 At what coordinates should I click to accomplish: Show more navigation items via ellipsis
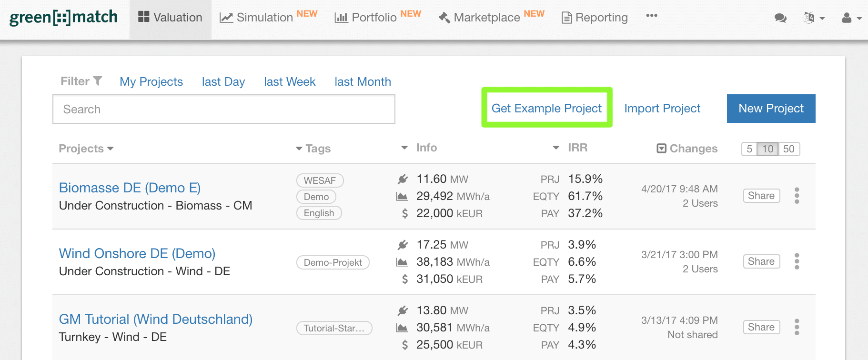tap(652, 16)
